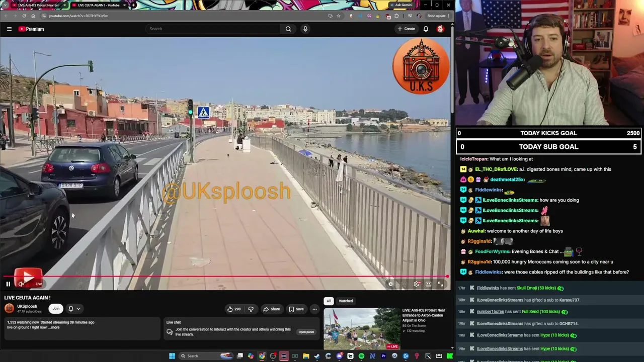
Task: Open the browser home page
Action: tap(33, 16)
